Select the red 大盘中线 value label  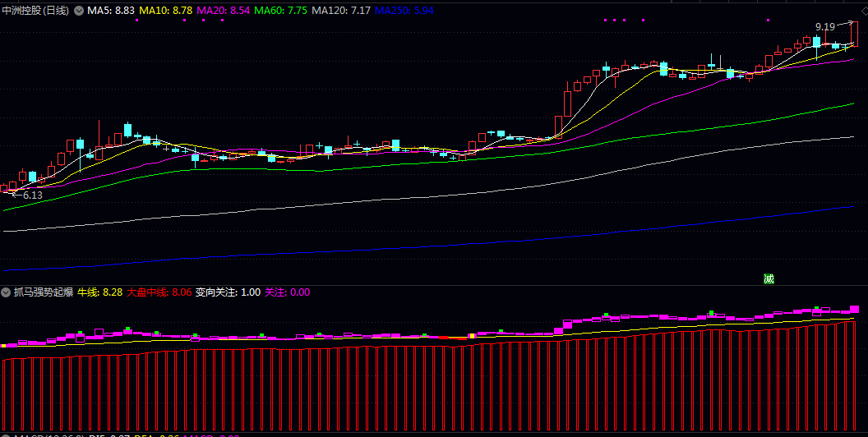[x=159, y=292]
